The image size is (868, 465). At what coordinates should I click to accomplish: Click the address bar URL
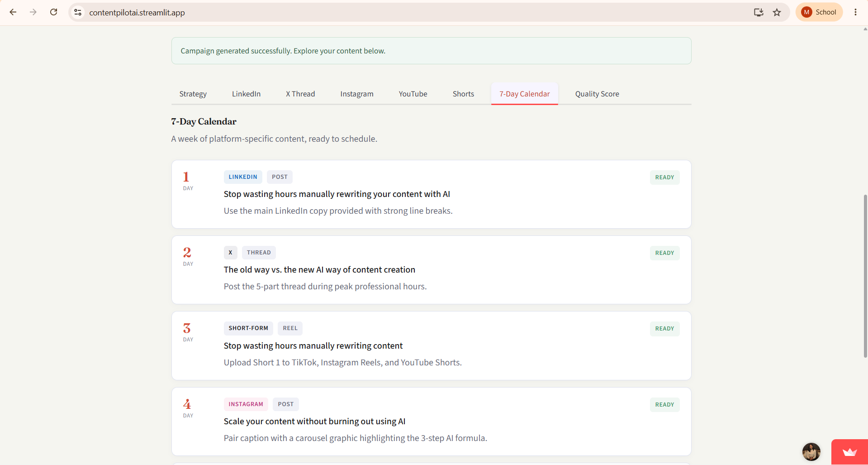pyautogui.click(x=137, y=13)
